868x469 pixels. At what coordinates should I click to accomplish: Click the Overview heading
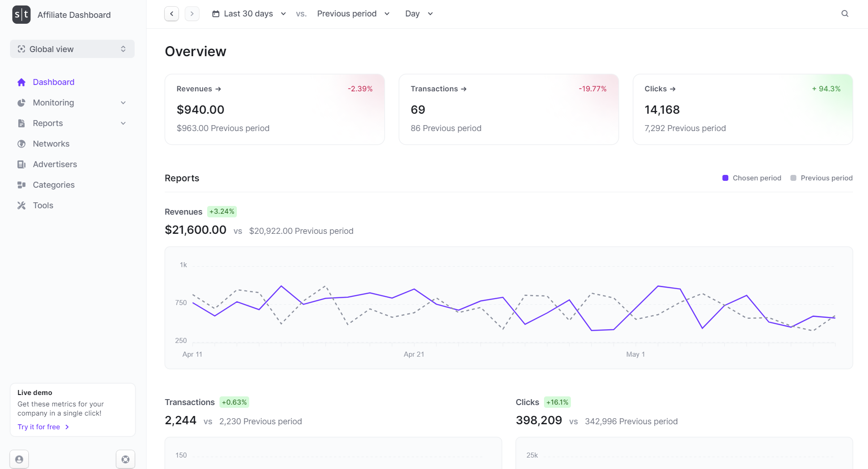195,52
